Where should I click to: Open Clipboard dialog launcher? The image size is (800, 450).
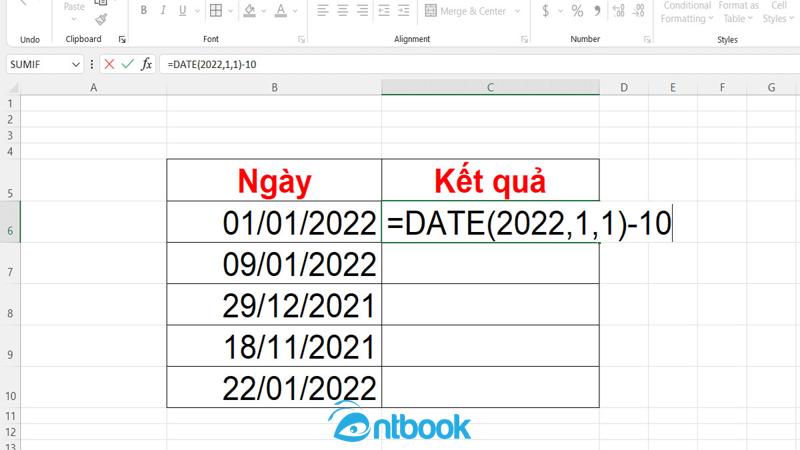(122, 39)
